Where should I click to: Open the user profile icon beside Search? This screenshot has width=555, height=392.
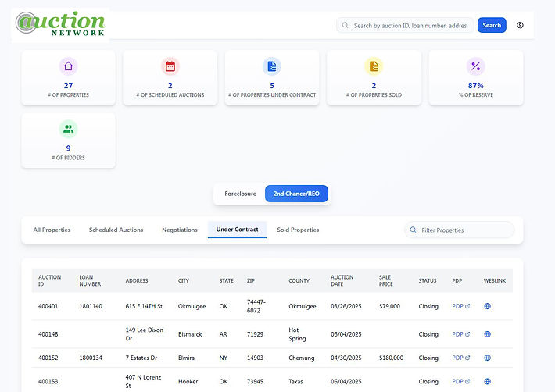pyautogui.click(x=520, y=25)
